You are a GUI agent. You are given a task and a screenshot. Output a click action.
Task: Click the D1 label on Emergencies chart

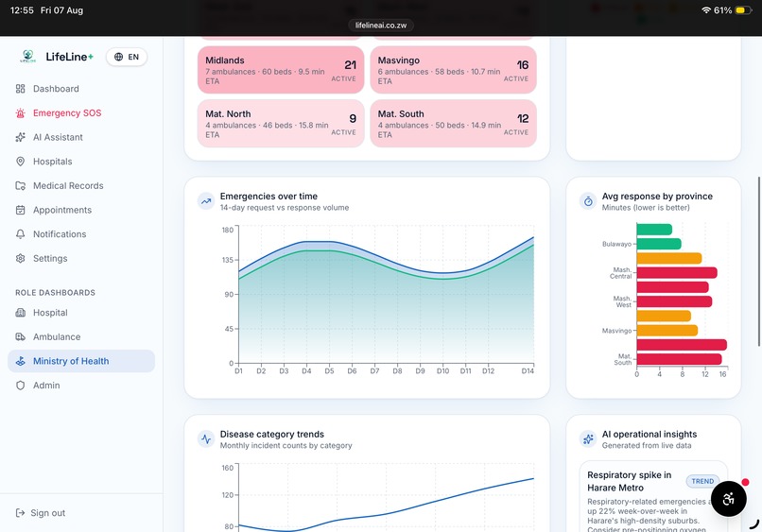pyautogui.click(x=238, y=370)
